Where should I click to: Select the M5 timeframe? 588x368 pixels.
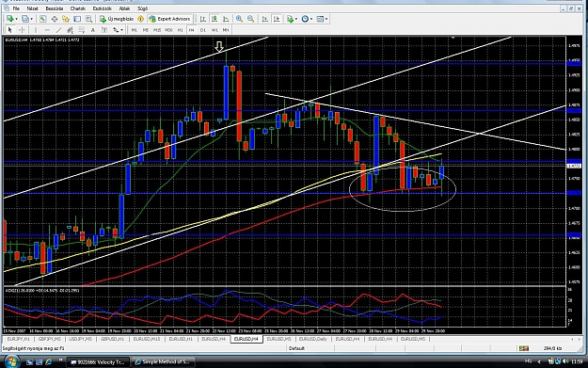(146, 29)
